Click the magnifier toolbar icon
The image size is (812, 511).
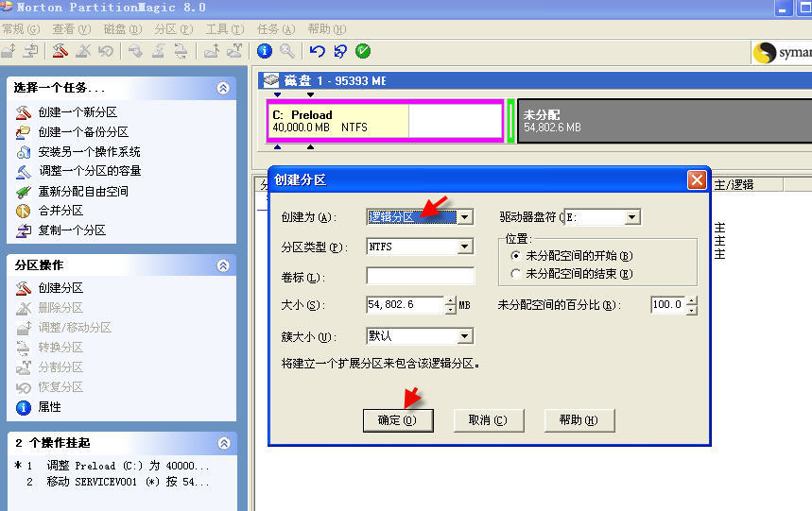coord(287,51)
